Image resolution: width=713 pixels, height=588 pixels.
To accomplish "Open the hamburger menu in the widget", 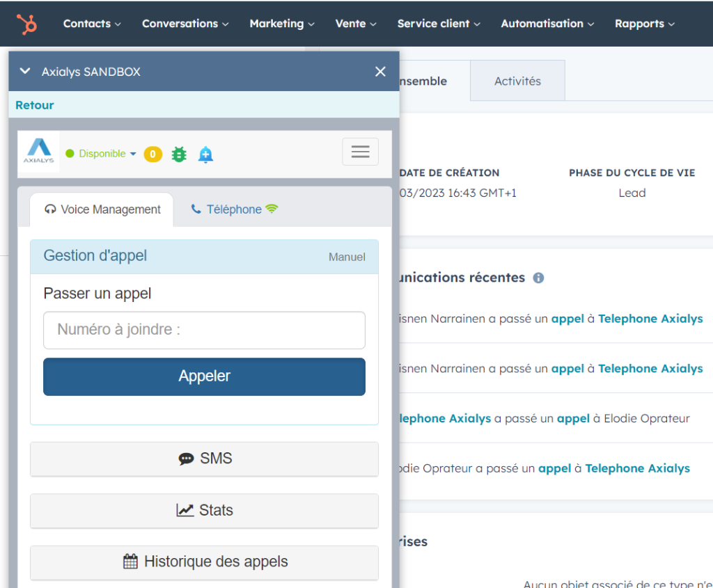I will (360, 151).
